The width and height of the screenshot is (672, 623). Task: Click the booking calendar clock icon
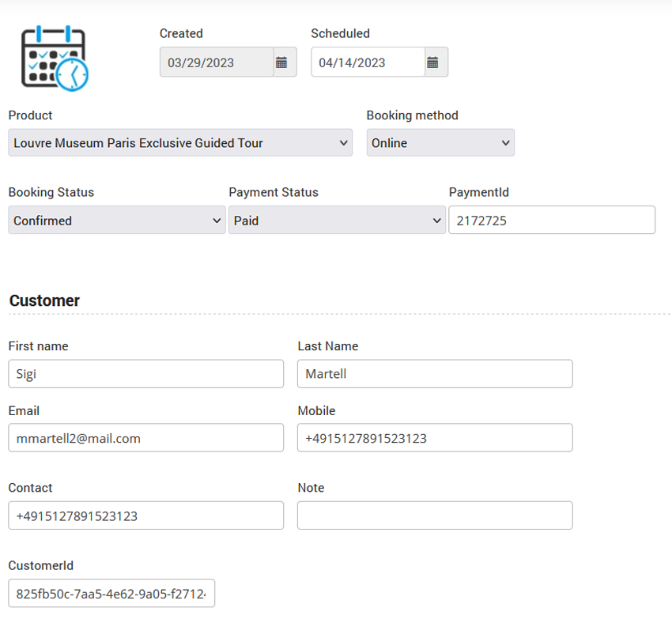coord(54,58)
